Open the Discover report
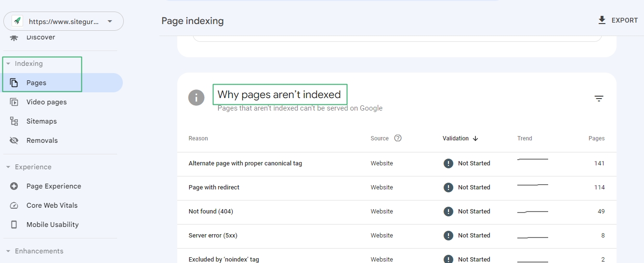The width and height of the screenshot is (644, 263). point(40,37)
